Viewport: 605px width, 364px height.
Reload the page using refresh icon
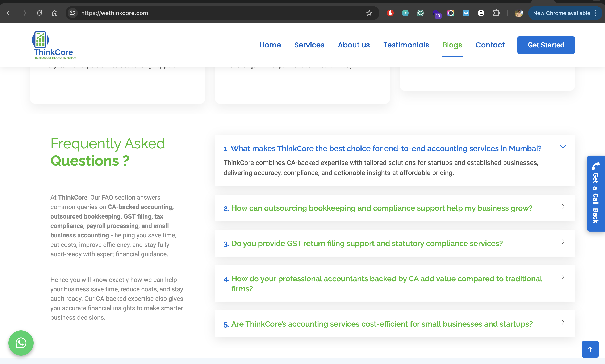[39, 13]
